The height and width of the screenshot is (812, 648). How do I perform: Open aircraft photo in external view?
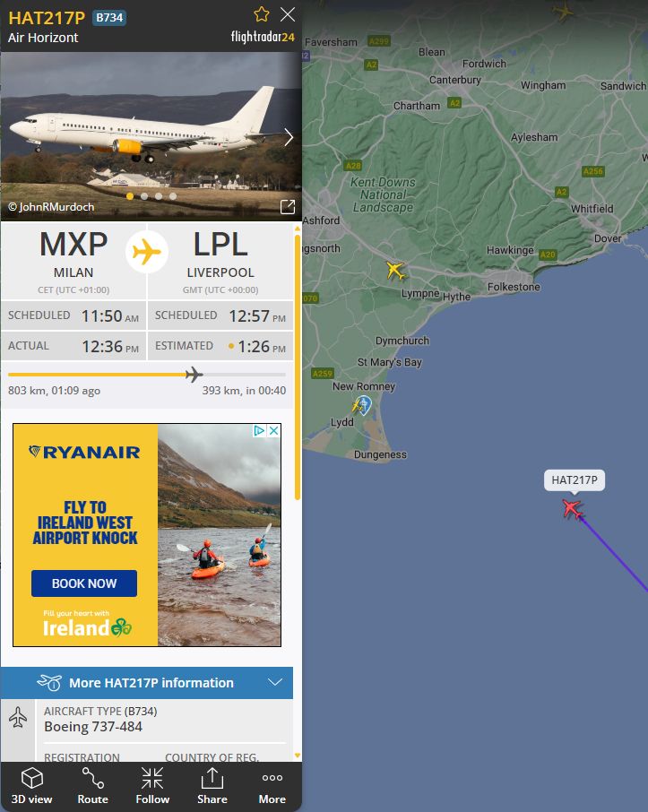pyautogui.click(x=288, y=207)
